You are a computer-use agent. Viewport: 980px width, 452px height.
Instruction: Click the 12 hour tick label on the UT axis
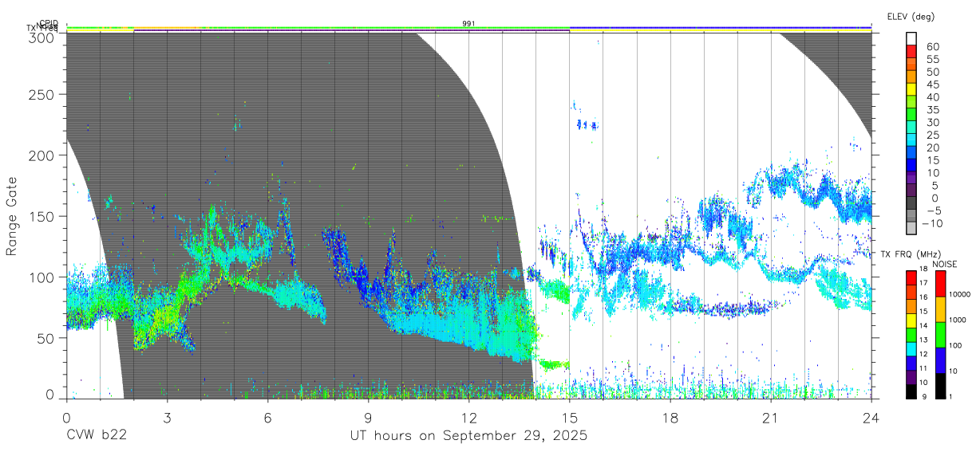468,417
